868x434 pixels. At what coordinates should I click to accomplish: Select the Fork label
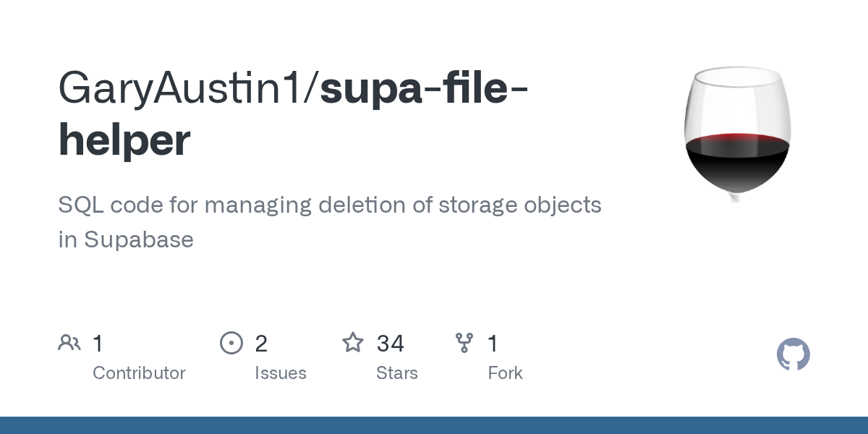point(505,373)
